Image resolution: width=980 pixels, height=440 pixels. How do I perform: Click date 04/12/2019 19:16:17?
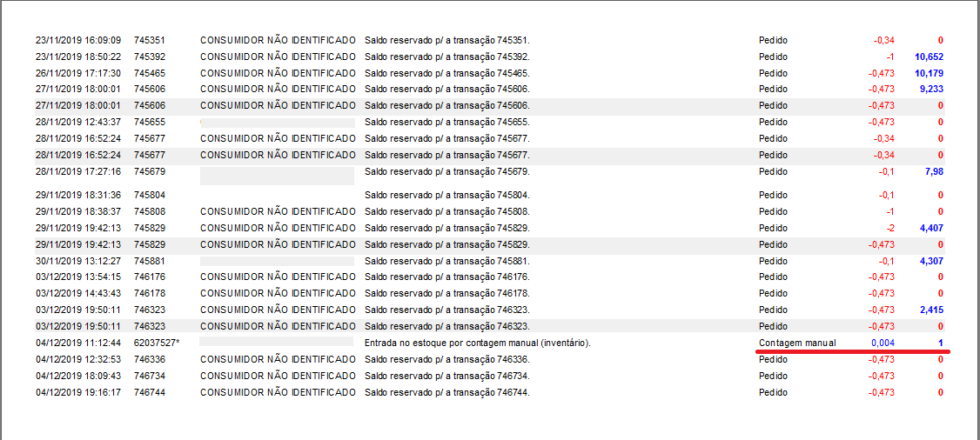[x=78, y=392]
